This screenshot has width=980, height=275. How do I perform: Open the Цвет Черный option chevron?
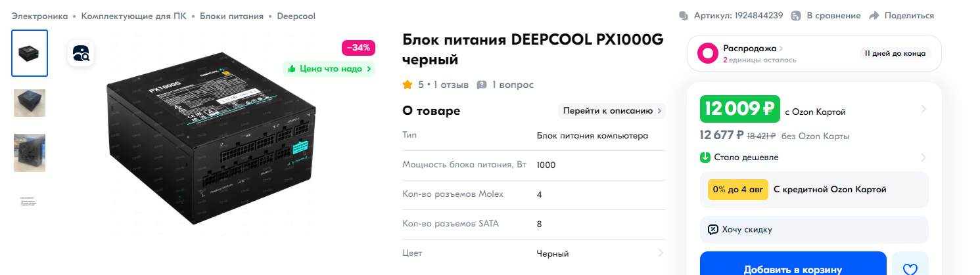[x=660, y=253]
